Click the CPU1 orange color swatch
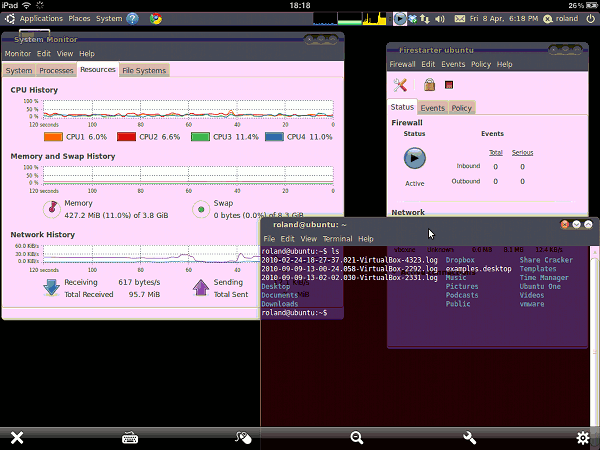 (x=53, y=137)
